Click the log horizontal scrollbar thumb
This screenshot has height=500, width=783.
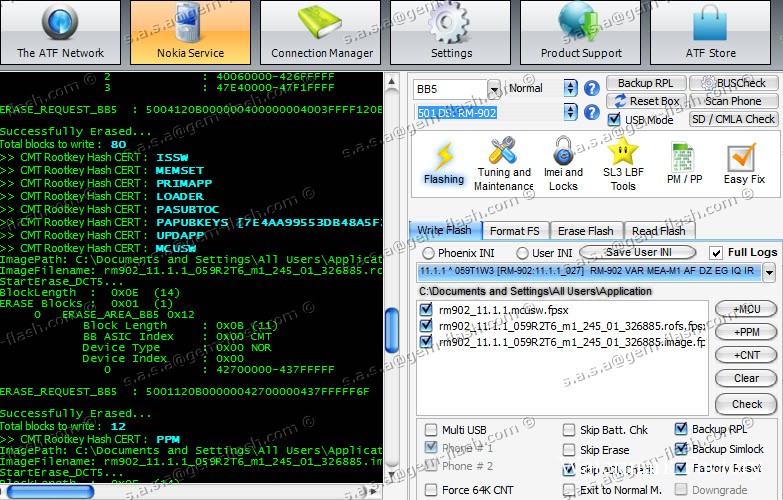[50, 493]
